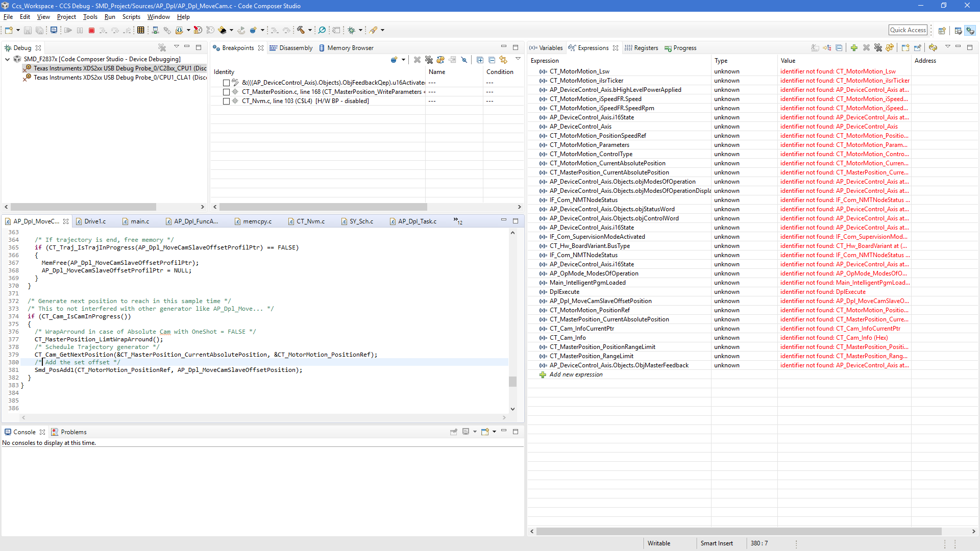The height and width of the screenshot is (551, 980).
Task: Enable the CT_Nvm.c line 103 breakpoint checkbox
Action: point(226,102)
